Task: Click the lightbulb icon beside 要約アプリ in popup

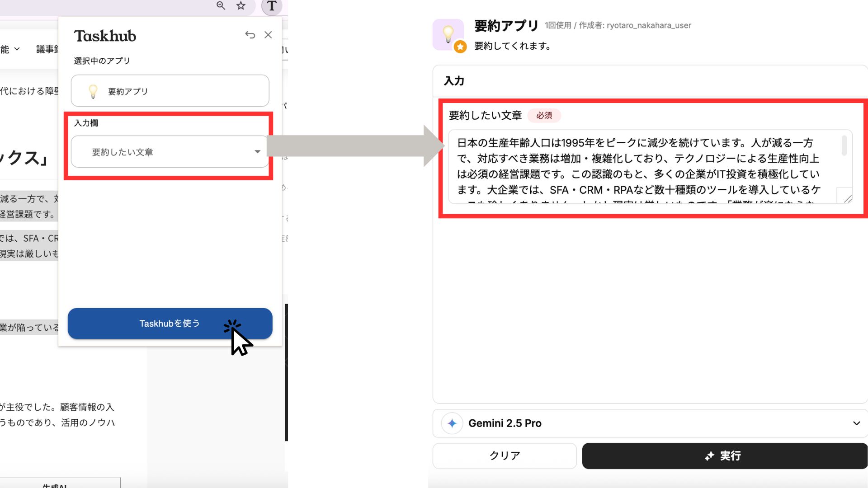Action: pos(93,91)
